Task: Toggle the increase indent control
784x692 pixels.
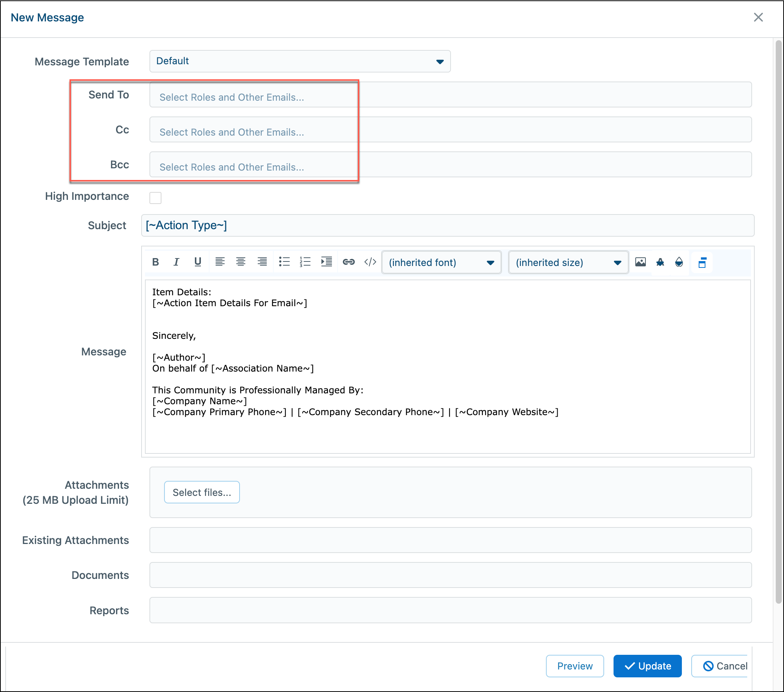Action: (x=326, y=262)
